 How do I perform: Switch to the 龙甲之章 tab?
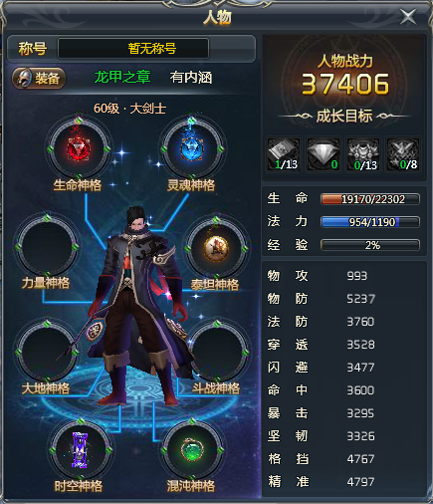pos(122,78)
